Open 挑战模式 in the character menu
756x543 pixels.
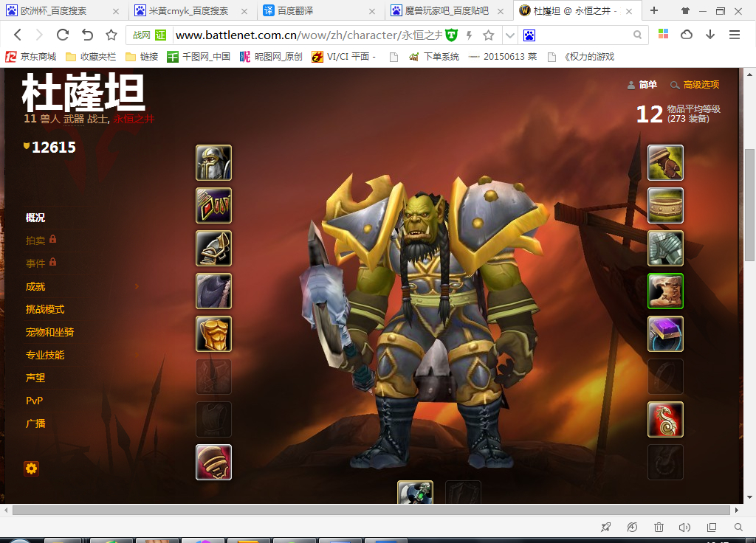(x=45, y=309)
